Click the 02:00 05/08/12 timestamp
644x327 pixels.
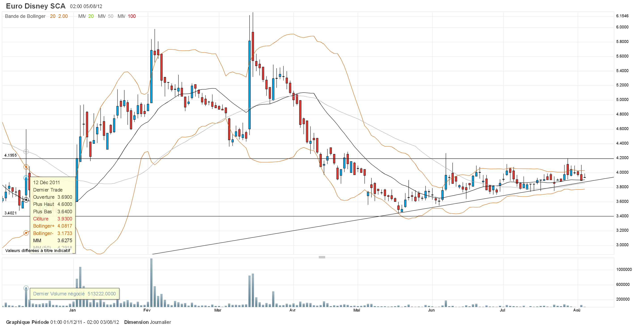tap(86, 6)
